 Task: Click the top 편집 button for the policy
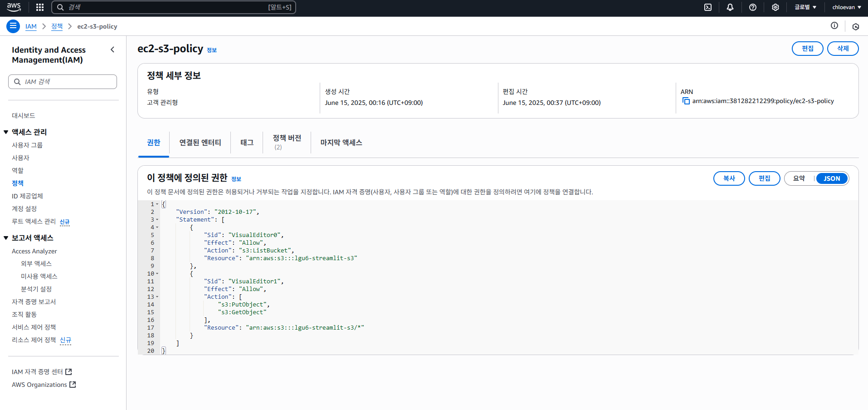click(807, 49)
